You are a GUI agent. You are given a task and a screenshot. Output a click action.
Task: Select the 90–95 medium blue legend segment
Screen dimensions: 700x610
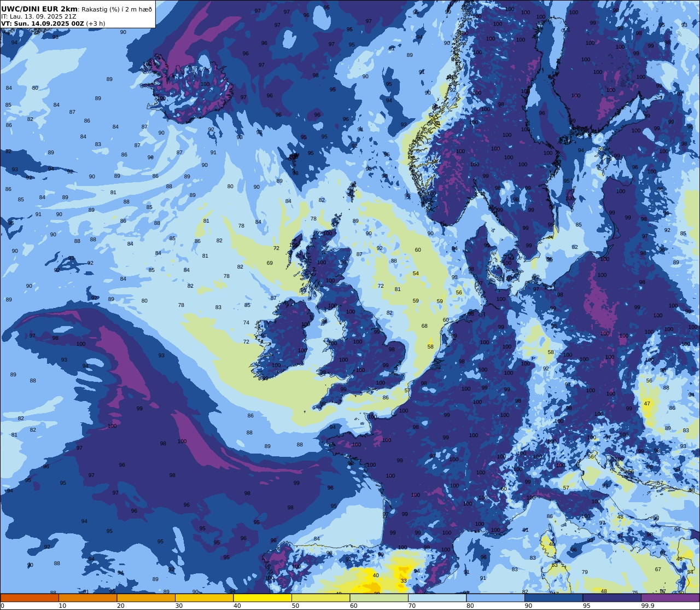coord(553,597)
